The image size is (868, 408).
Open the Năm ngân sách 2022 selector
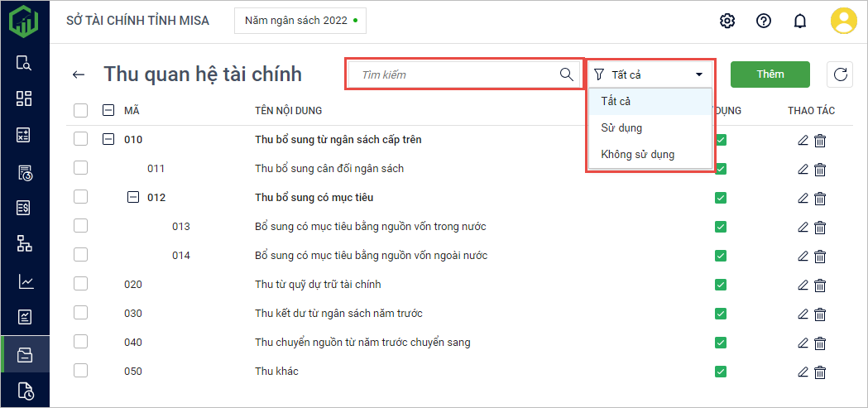click(x=300, y=21)
